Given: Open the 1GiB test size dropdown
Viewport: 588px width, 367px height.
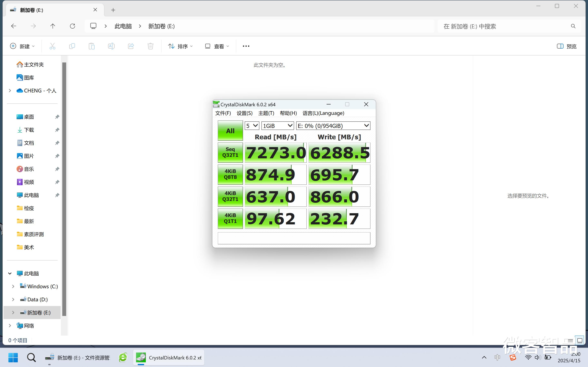Looking at the screenshot, I should point(278,126).
